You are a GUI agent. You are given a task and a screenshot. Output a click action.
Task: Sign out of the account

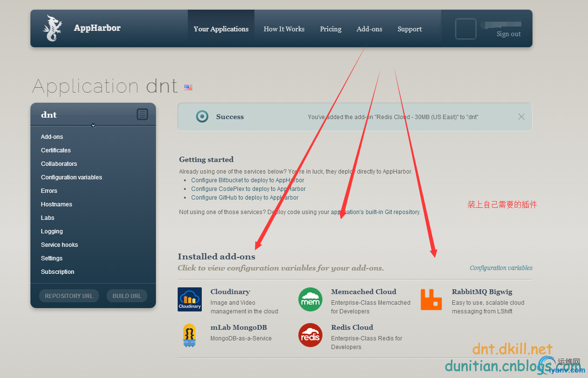point(509,34)
